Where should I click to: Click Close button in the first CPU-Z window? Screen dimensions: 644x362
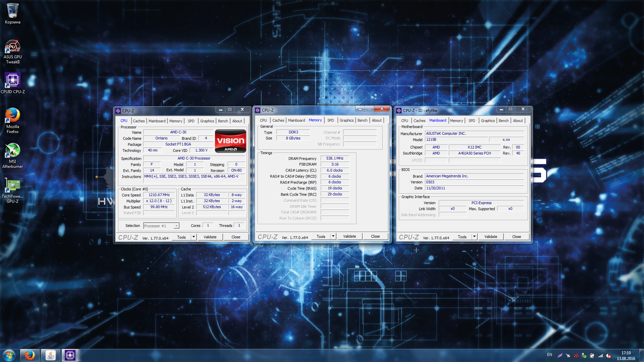[236, 237]
